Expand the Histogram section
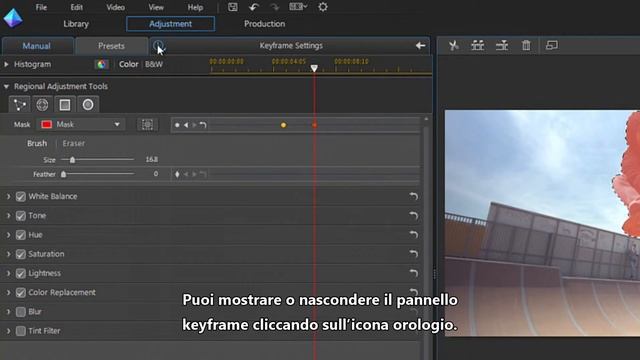640x360 pixels. 6,64
